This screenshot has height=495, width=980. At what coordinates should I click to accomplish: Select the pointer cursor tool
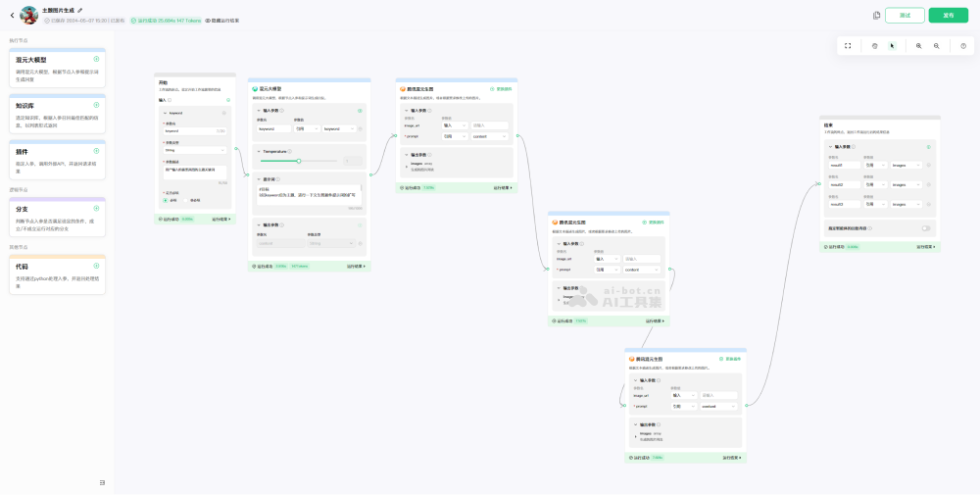892,46
